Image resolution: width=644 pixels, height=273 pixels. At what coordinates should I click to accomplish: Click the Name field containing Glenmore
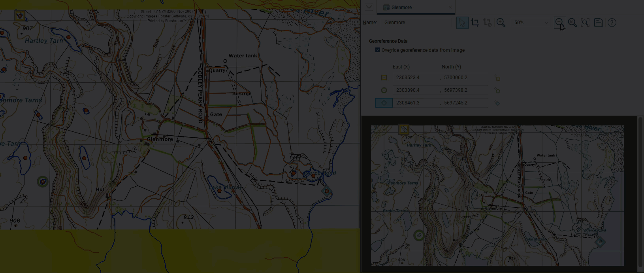pyautogui.click(x=416, y=23)
